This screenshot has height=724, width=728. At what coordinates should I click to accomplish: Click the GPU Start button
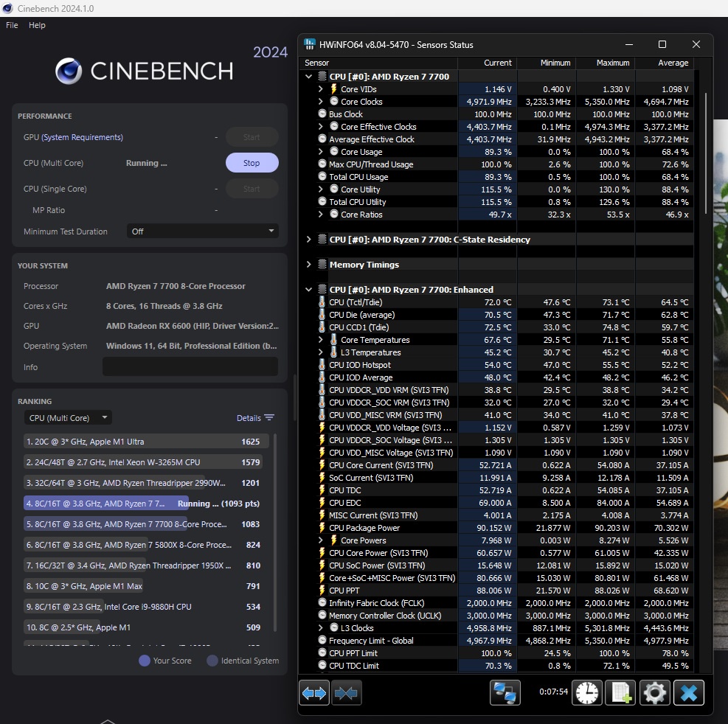coord(252,137)
